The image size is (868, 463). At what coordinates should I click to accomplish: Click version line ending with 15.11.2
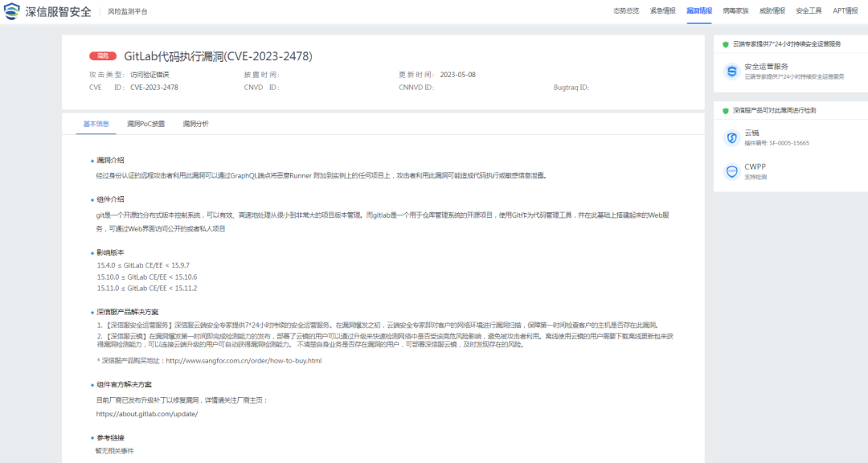(x=147, y=289)
